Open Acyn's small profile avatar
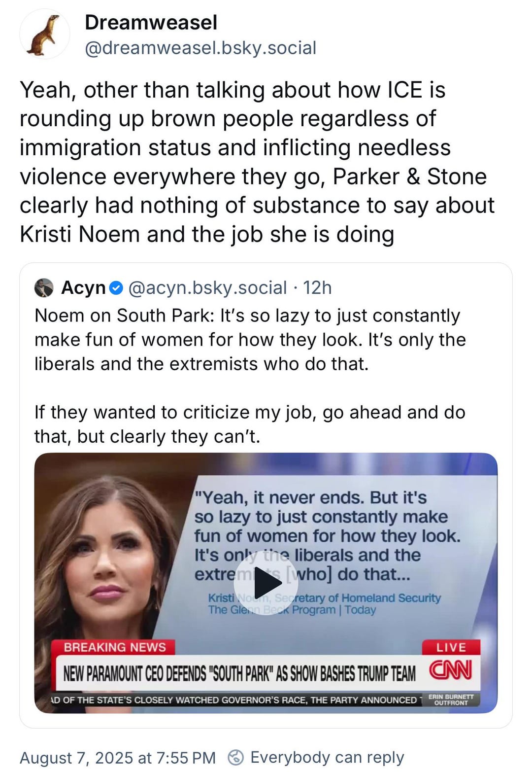 [44, 287]
